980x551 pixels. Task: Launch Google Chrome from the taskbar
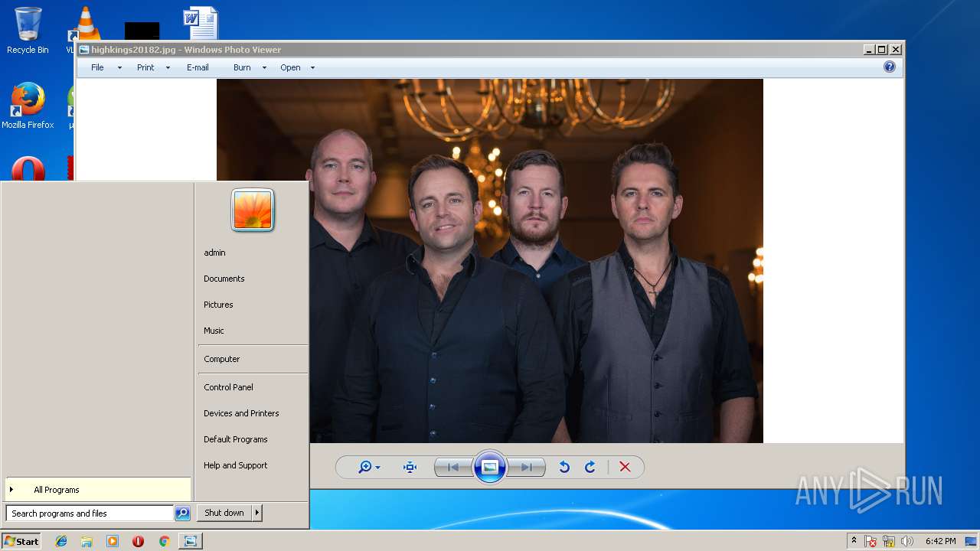pos(164,541)
